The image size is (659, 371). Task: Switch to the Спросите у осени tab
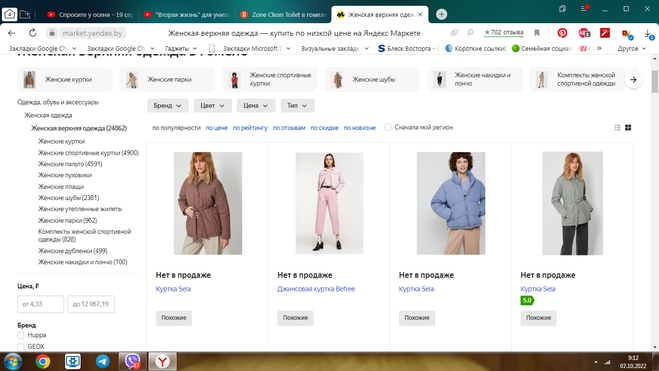90,14
